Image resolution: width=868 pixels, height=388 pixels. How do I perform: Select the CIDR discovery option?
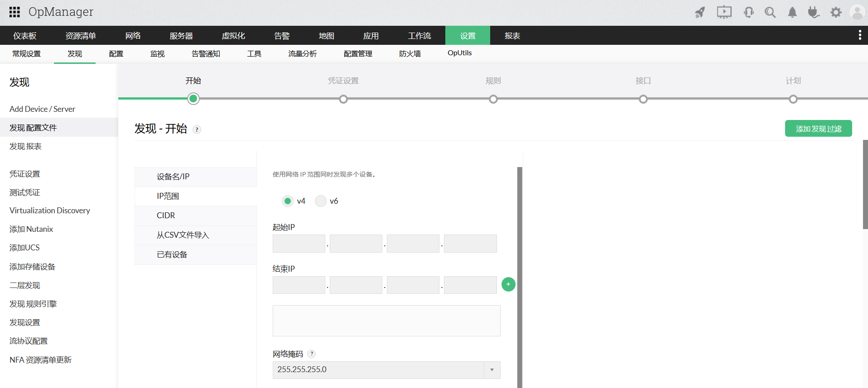point(196,216)
